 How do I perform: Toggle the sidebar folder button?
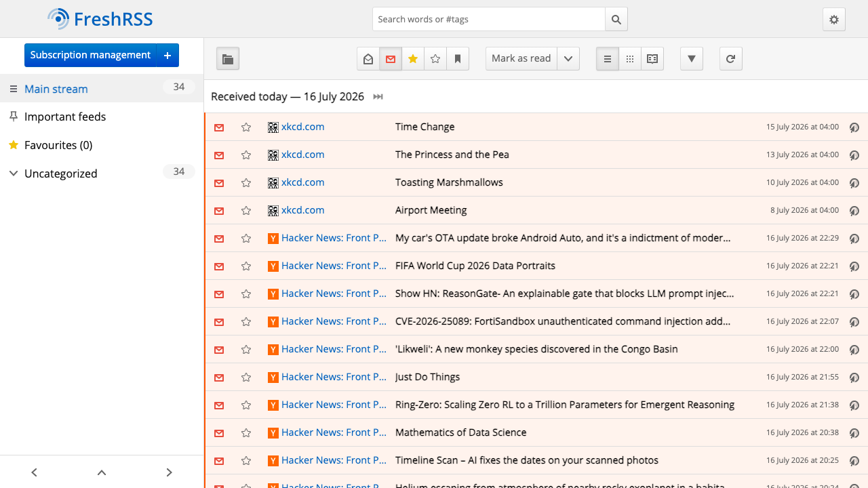pos(228,59)
